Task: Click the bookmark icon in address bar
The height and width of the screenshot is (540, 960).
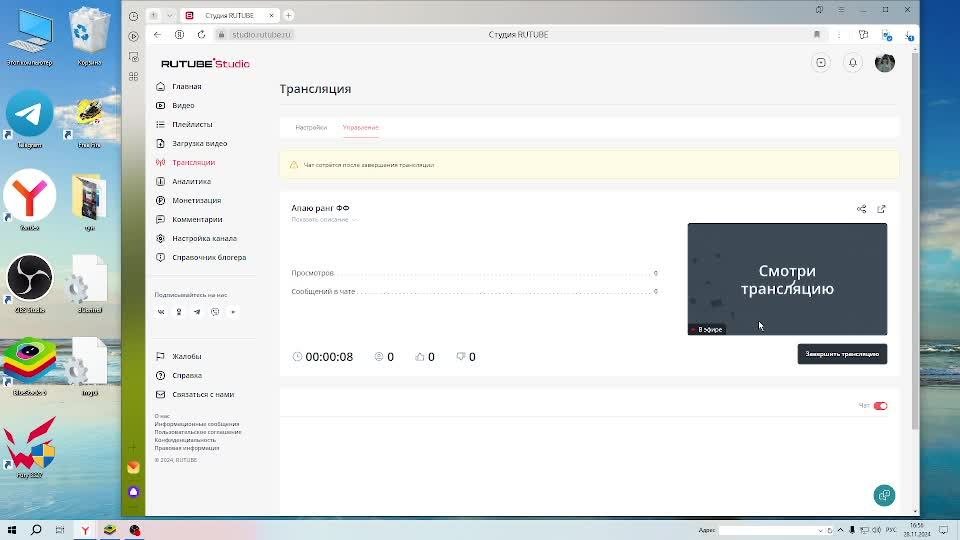Action: tap(817, 35)
